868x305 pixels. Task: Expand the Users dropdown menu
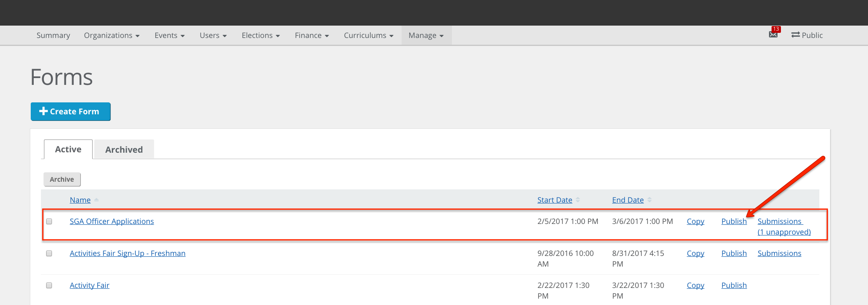[x=213, y=35]
